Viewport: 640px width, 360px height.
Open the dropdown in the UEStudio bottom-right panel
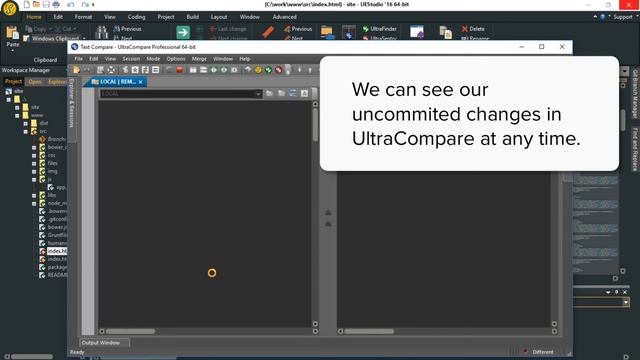tap(626, 302)
